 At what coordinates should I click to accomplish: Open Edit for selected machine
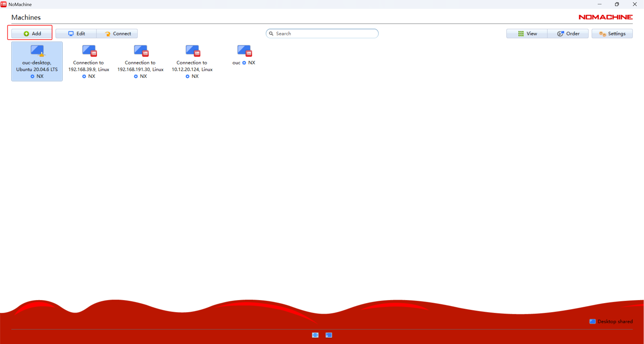76,33
